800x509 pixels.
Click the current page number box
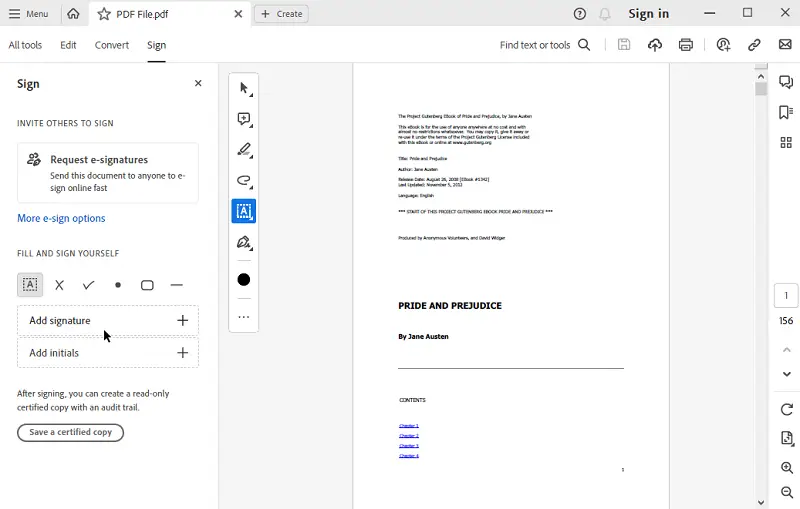point(786,295)
